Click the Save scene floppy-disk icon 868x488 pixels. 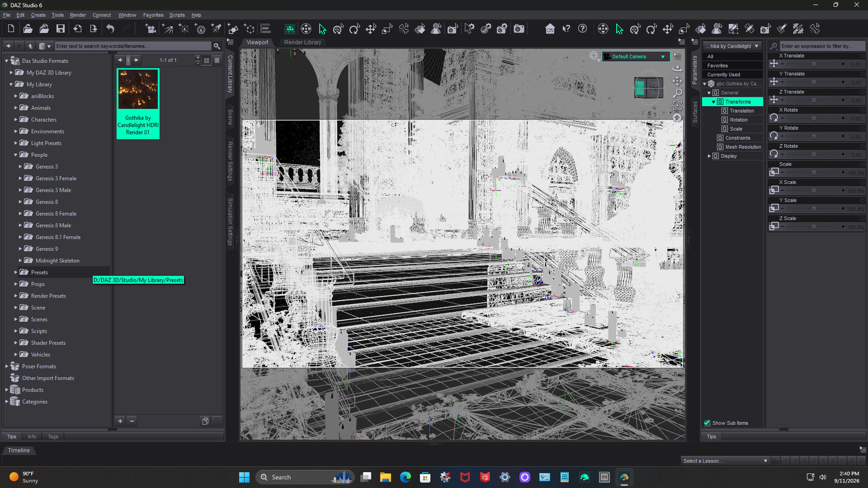(60, 29)
